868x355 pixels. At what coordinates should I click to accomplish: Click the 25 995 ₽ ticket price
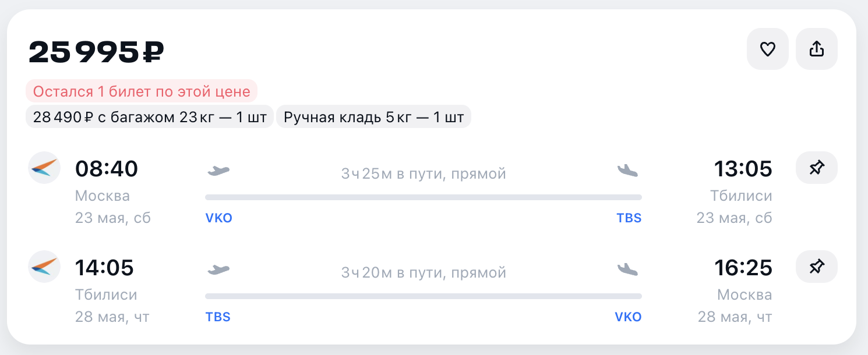96,53
